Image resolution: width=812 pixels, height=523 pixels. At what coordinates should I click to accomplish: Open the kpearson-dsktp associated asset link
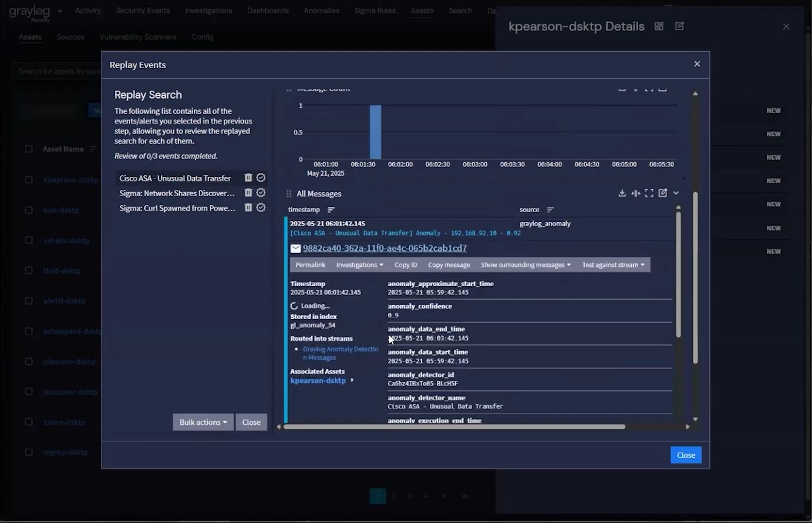[318, 380]
